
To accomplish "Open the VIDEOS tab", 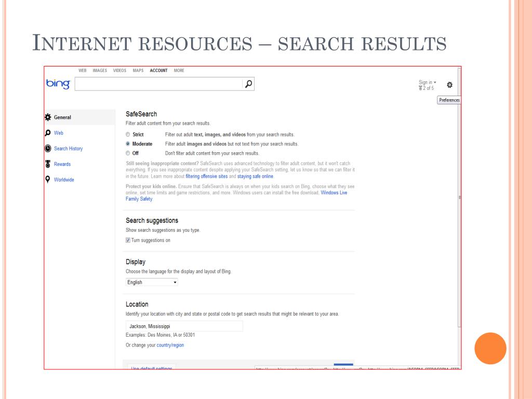I will coord(120,71).
